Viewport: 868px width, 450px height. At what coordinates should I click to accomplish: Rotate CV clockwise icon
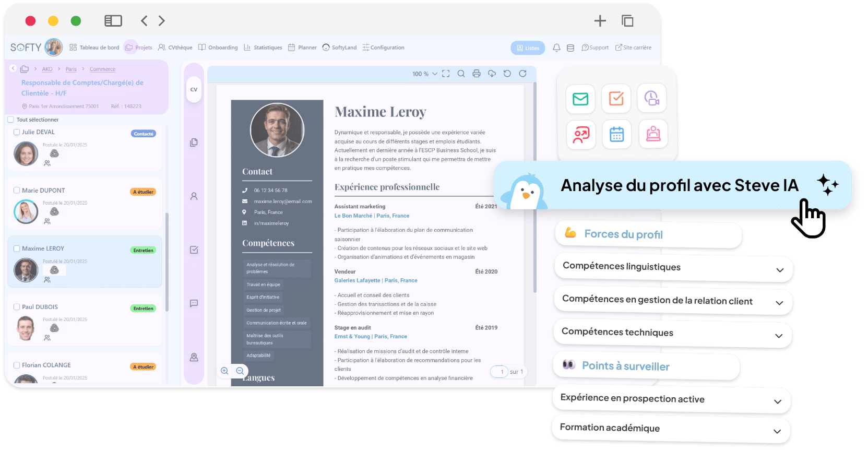[x=522, y=74]
